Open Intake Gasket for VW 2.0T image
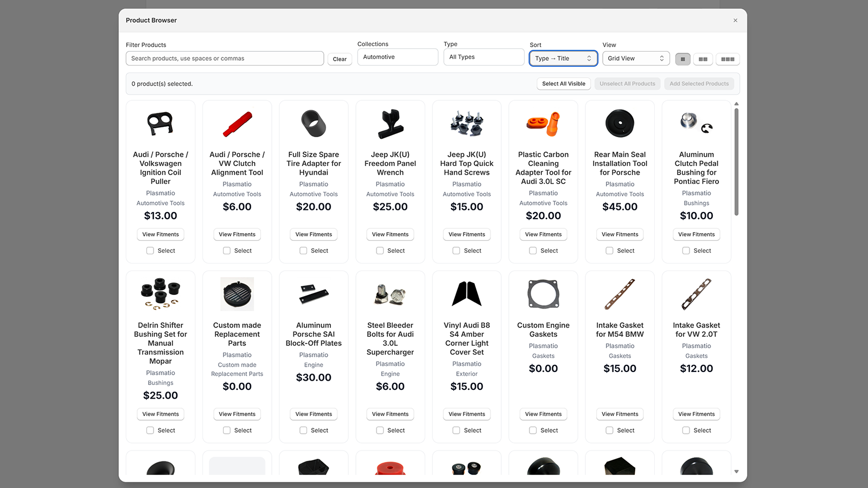This screenshot has width=868, height=488. [697, 294]
